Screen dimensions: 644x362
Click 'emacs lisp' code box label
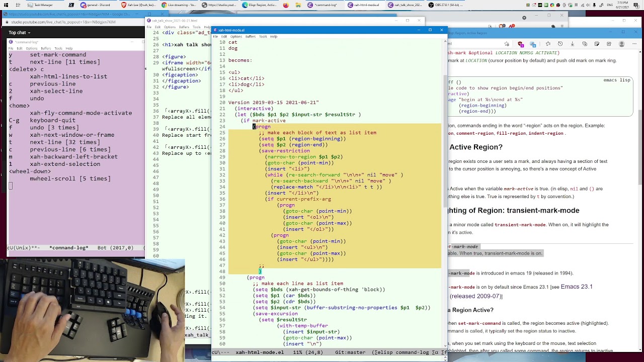pos(617,80)
